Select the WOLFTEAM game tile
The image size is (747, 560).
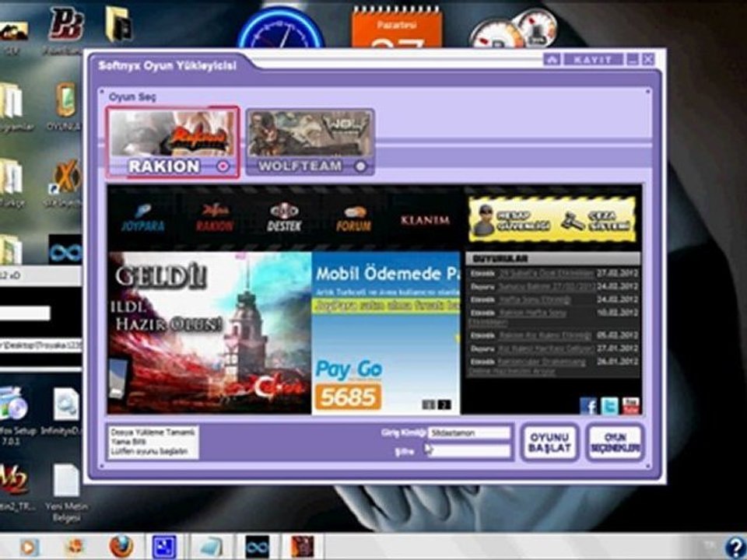click(310, 142)
